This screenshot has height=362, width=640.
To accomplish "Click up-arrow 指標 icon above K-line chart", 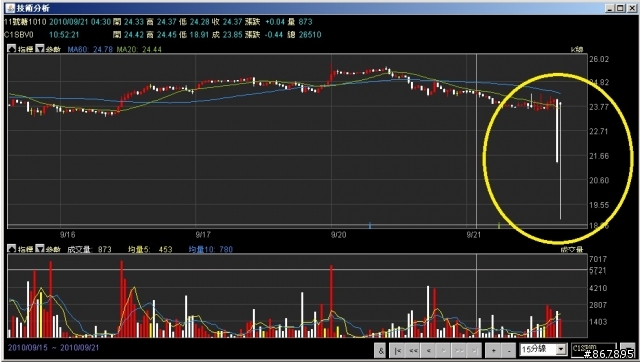I will click(11, 49).
